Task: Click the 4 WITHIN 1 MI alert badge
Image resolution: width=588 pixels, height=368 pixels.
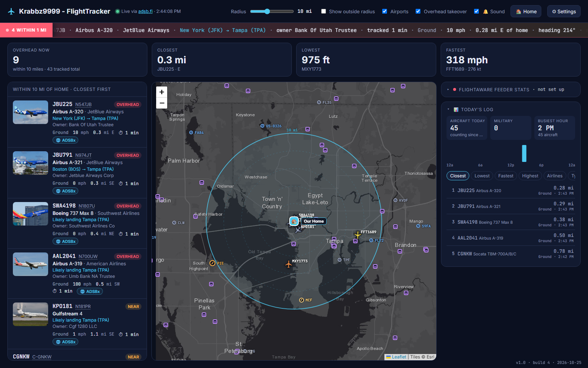Action: pos(26,30)
